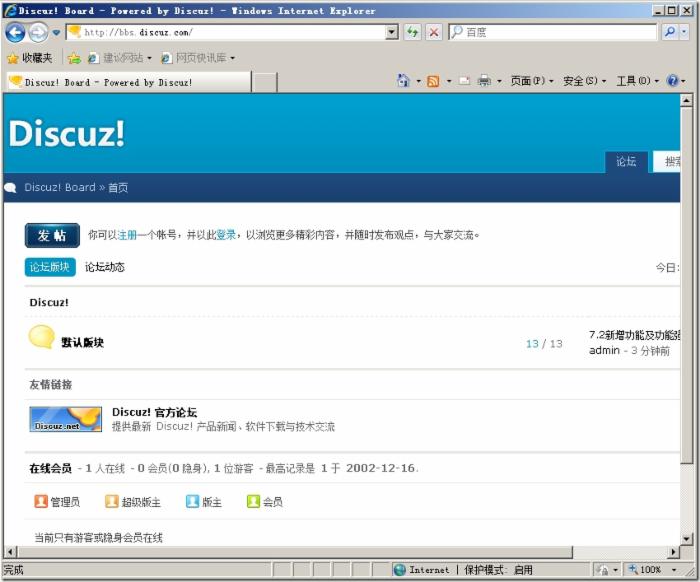Select the 论坛 navigation tab

tap(626, 162)
